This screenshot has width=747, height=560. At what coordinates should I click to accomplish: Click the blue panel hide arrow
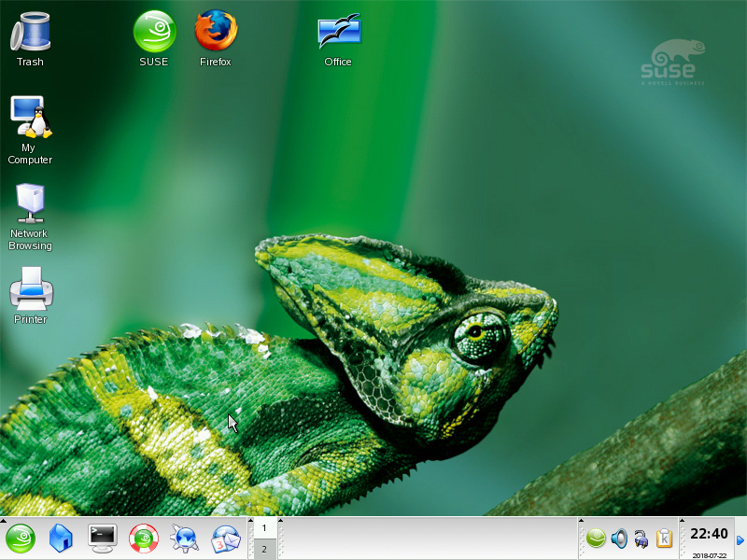click(x=740, y=539)
